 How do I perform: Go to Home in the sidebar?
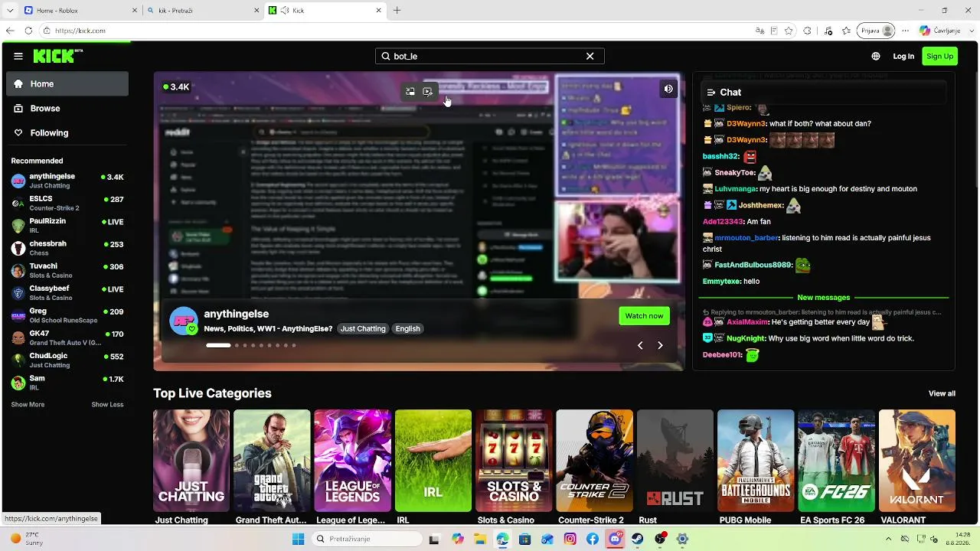[x=67, y=84]
